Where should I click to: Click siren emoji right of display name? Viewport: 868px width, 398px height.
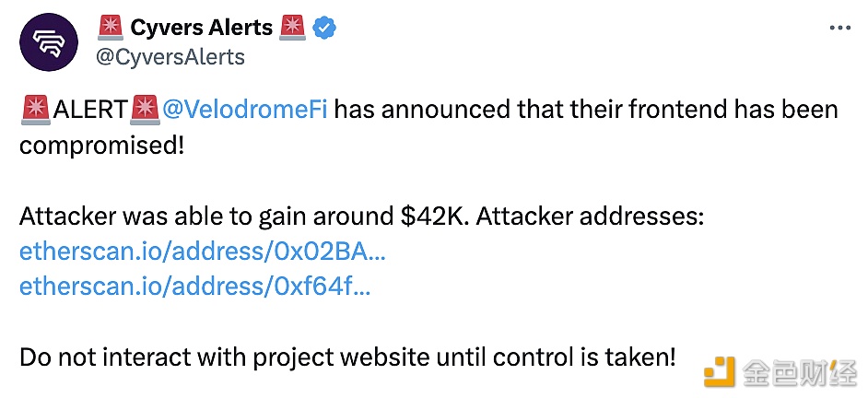[x=293, y=28]
